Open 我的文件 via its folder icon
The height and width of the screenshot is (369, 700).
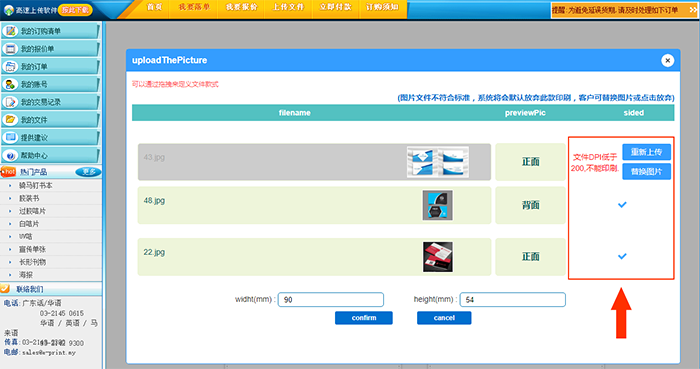[10, 120]
